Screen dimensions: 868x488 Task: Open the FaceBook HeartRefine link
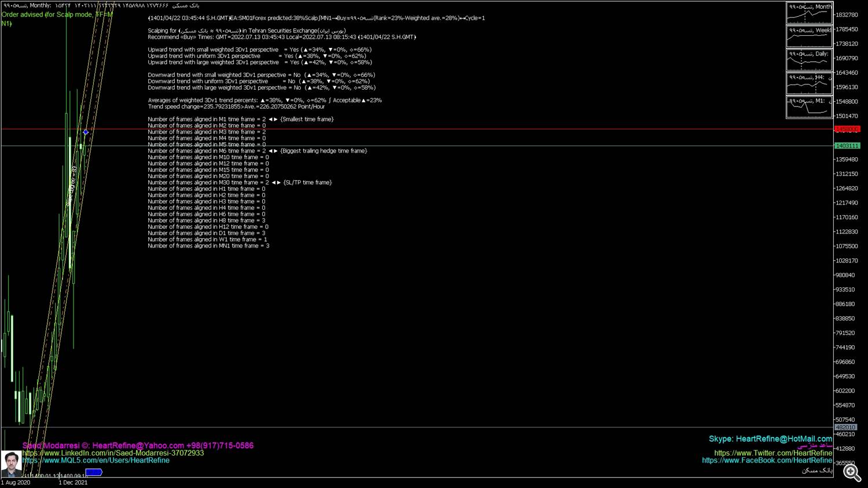pos(767,461)
